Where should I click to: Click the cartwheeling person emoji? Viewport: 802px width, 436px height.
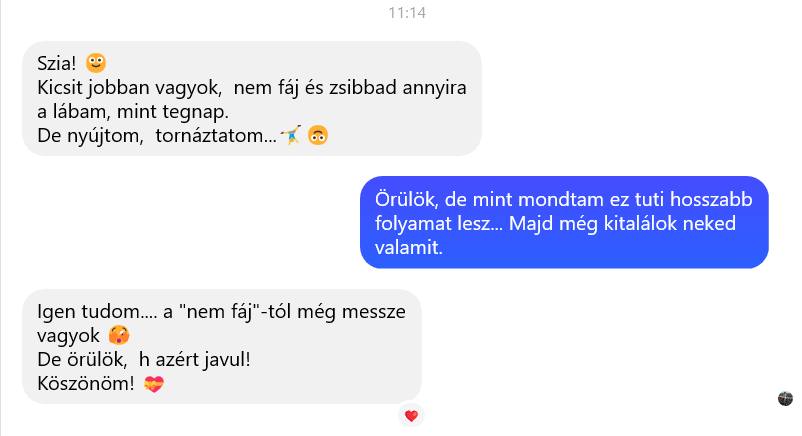pos(291,135)
